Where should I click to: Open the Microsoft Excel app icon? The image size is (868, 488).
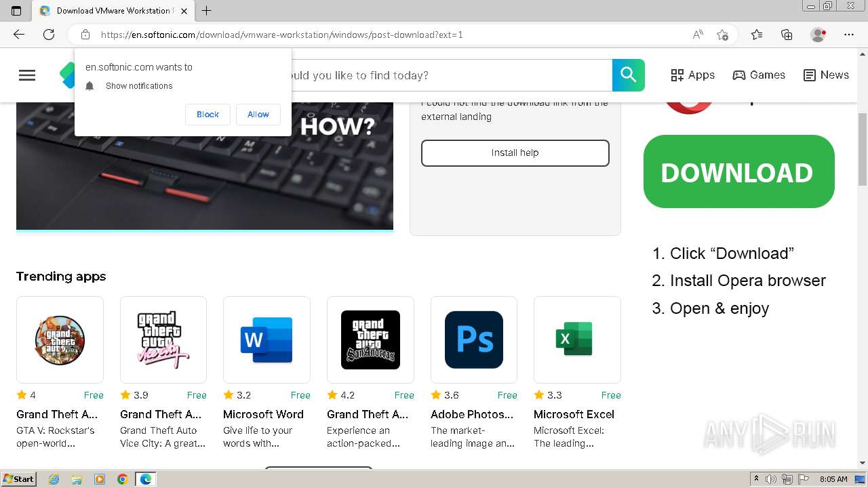(x=577, y=340)
